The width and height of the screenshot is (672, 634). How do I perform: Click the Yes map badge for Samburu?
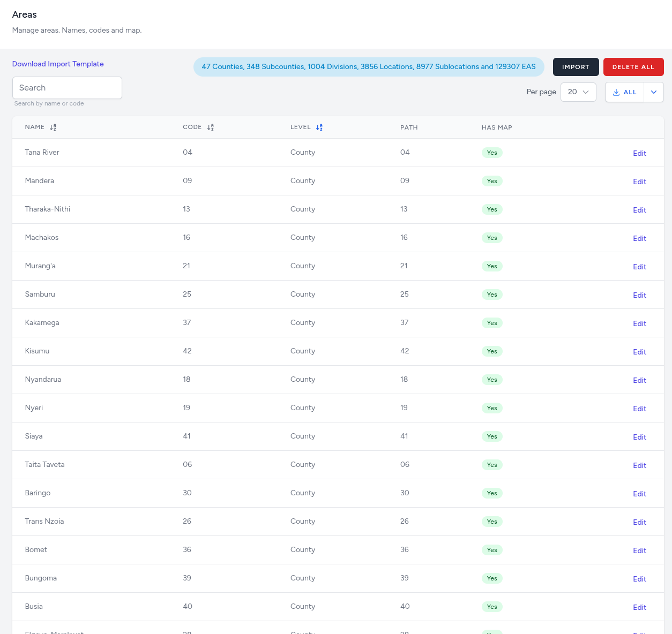point(492,295)
